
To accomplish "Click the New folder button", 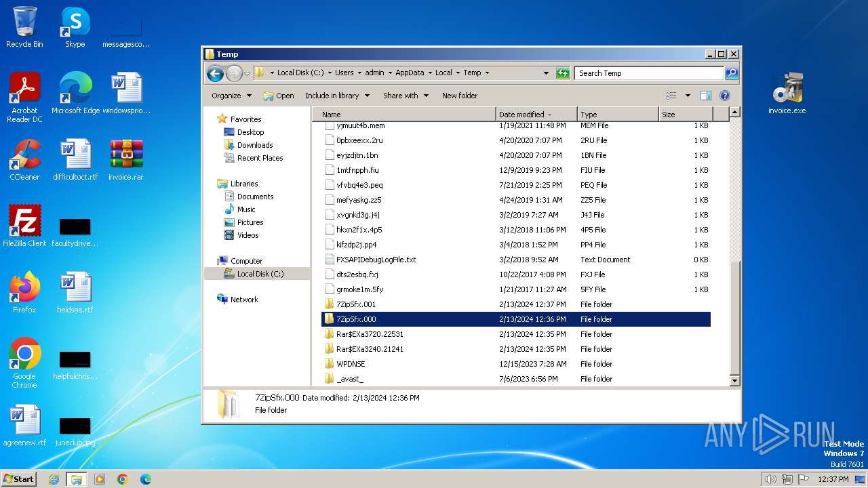I will tap(460, 96).
